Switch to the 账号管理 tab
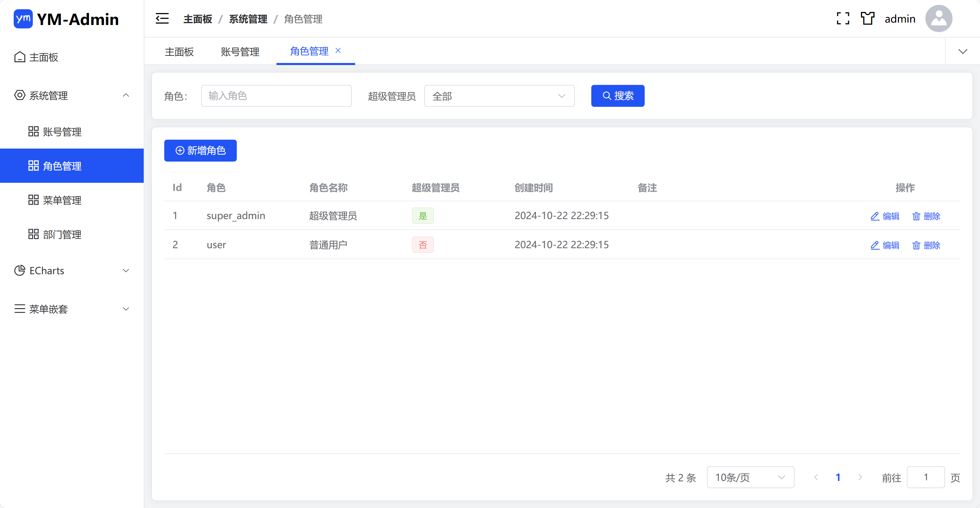This screenshot has width=980, height=508. click(240, 51)
